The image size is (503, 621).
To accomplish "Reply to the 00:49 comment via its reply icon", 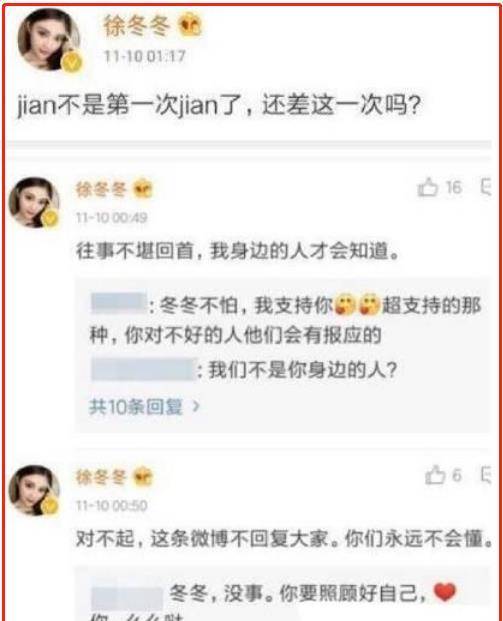I will [x=486, y=187].
